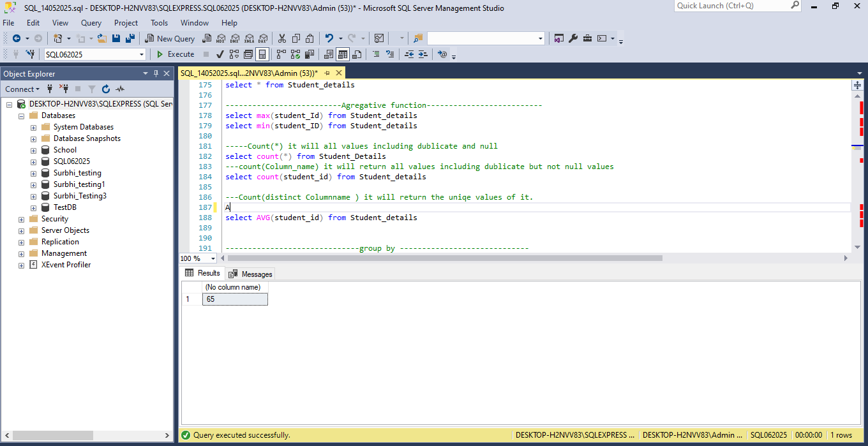Toggle pin on the SQL_14052025.sql tab

tap(327, 73)
